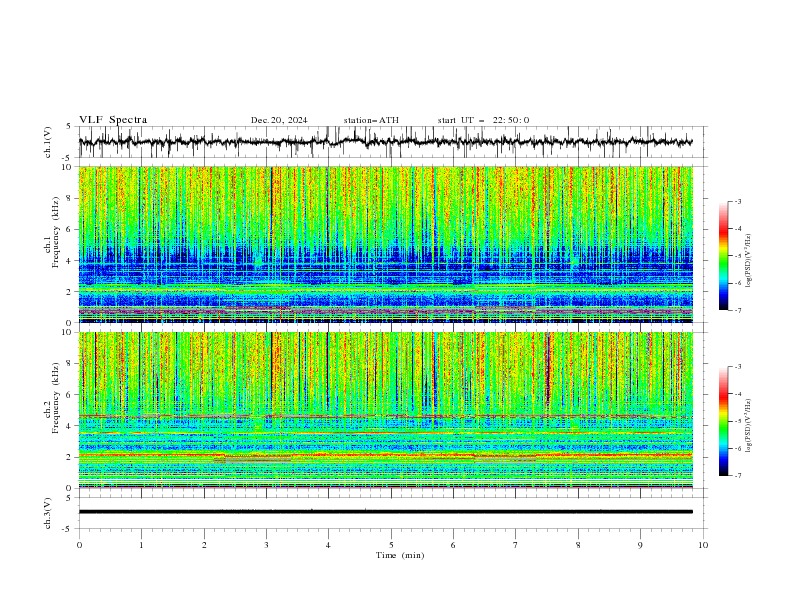Click time axis tick label "10"
The width and height of the screenshot is (792, 612).
tap(703, 545)
